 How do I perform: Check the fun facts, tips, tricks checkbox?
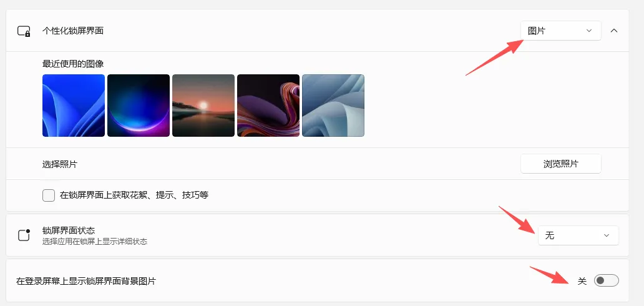pyautogui.click(x=49, y=195)
